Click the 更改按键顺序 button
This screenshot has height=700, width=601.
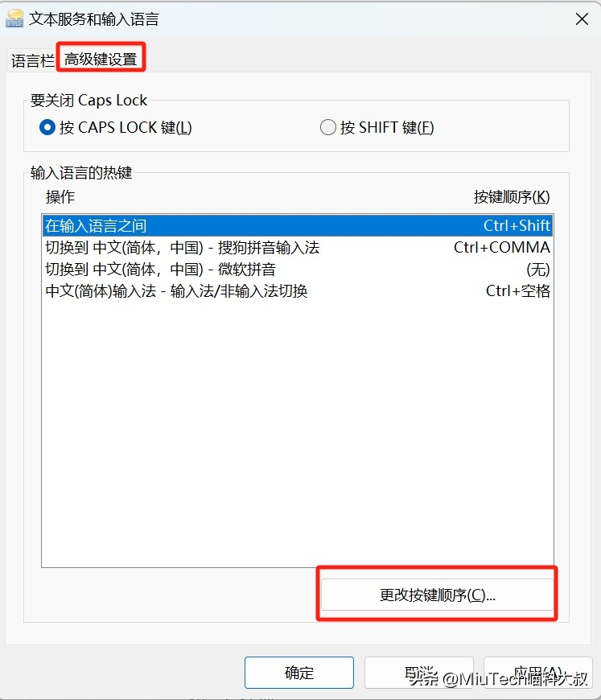click(x=437, y=595)
